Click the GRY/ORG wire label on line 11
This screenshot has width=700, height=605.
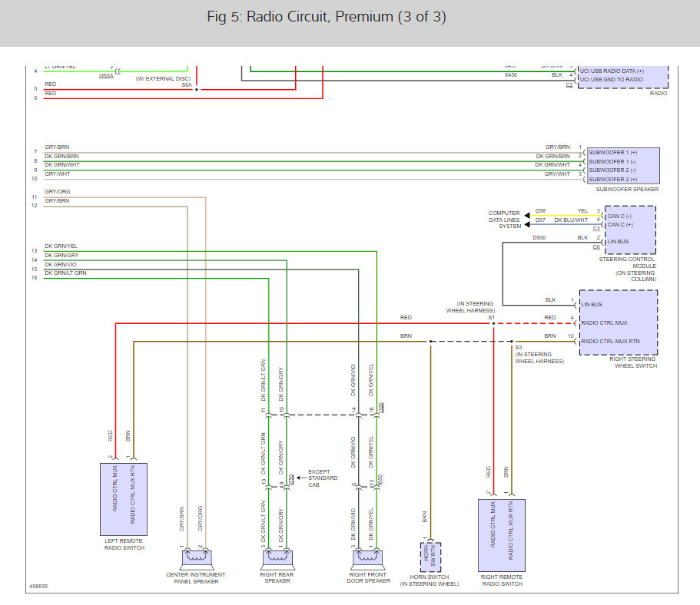(x=57, y=191)
